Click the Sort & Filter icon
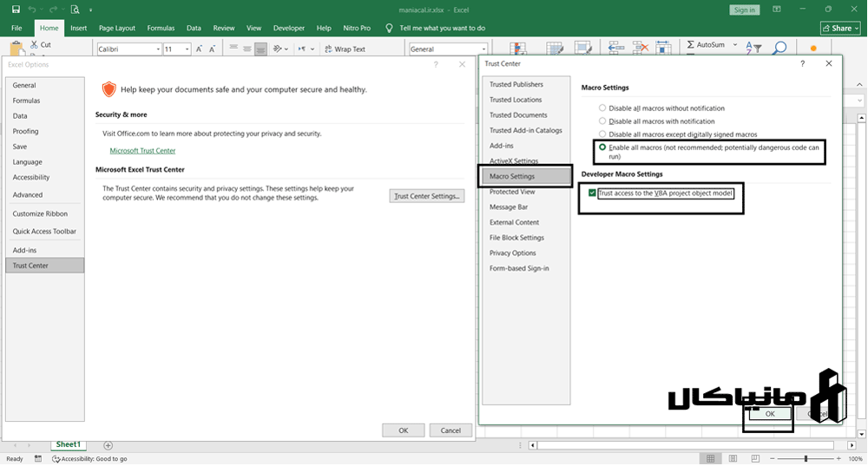 (x=753, y=49)
